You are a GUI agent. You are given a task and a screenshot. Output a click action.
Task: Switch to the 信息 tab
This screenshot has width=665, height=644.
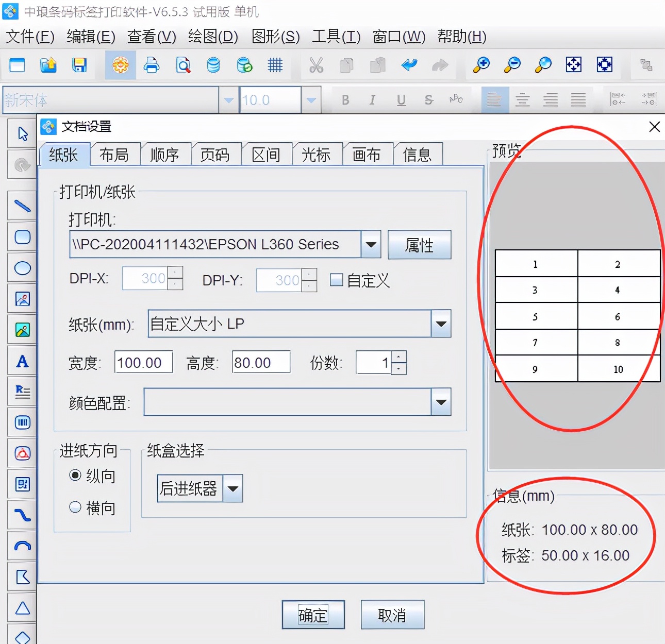(417, 155)
